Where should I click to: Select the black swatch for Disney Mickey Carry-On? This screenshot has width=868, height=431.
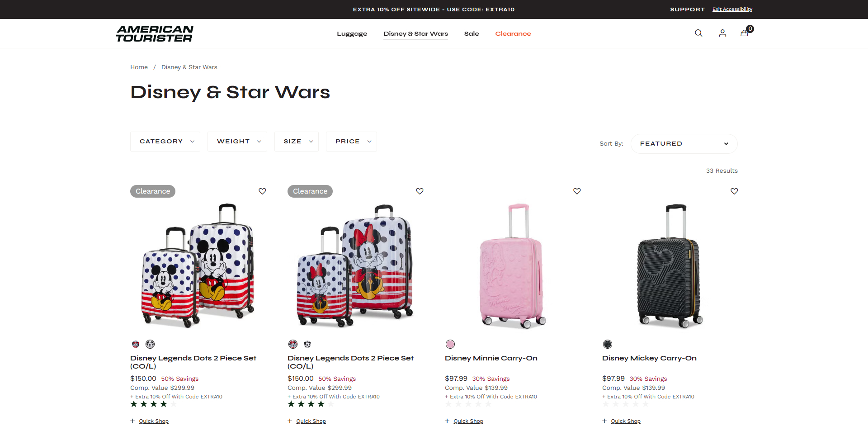coord(607,344)
